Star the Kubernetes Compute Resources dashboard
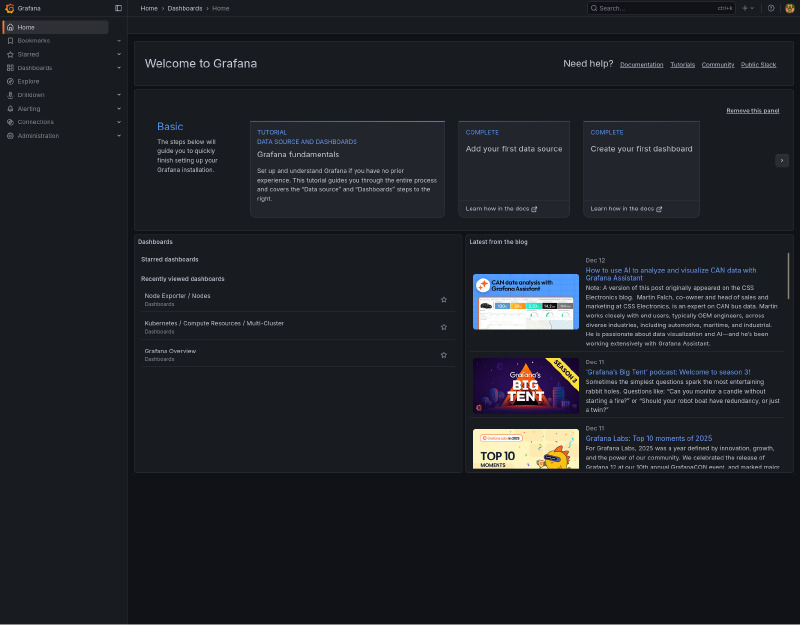800x625 pixels. 444,326
